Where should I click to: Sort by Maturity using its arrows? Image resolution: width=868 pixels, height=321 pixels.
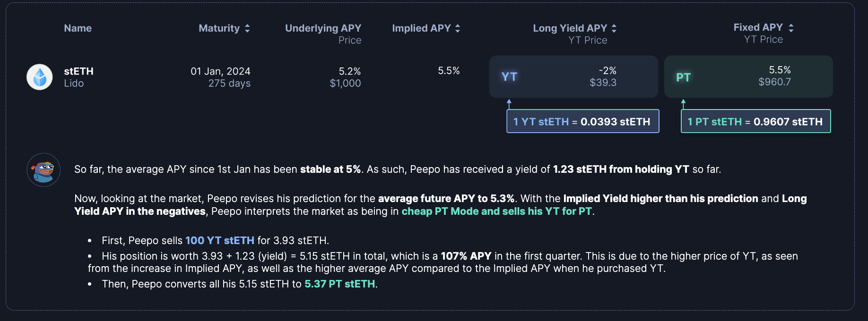(247, 28)
